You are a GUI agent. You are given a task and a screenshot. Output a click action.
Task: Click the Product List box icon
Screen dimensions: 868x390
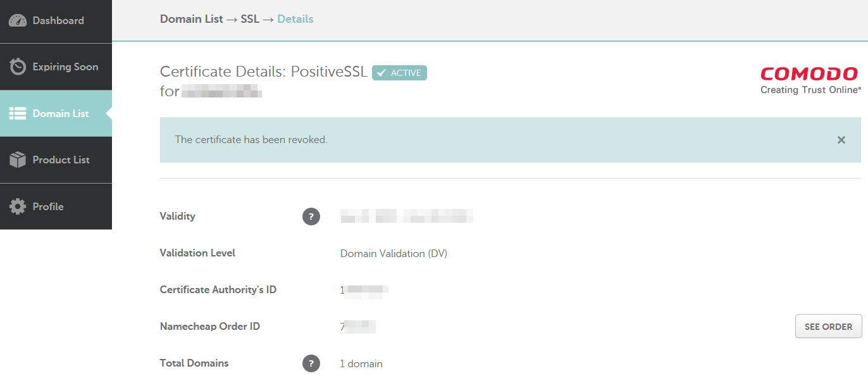click(x=18, y=160)
